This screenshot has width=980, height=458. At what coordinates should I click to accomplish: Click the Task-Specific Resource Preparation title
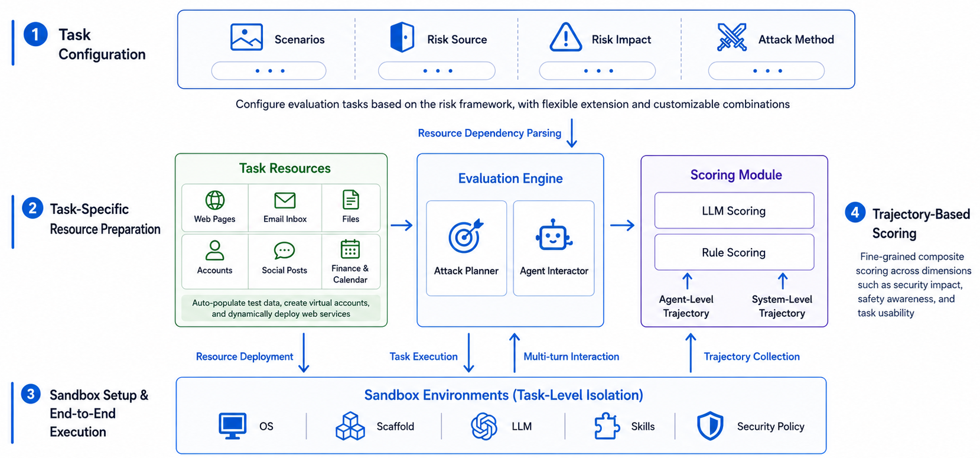105,219
